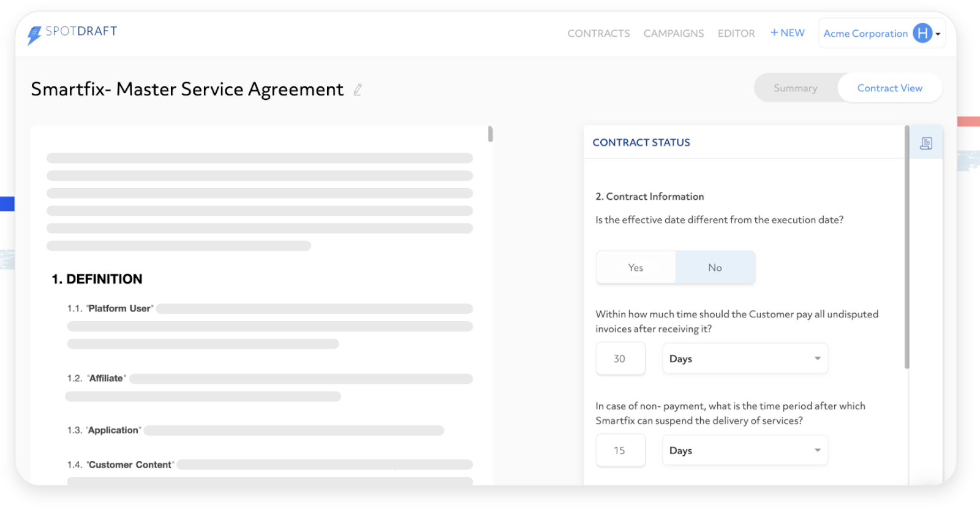Open the CONTRACTS menu
The width and height of the screenshot is (980, 524).
tap(598, 33)
